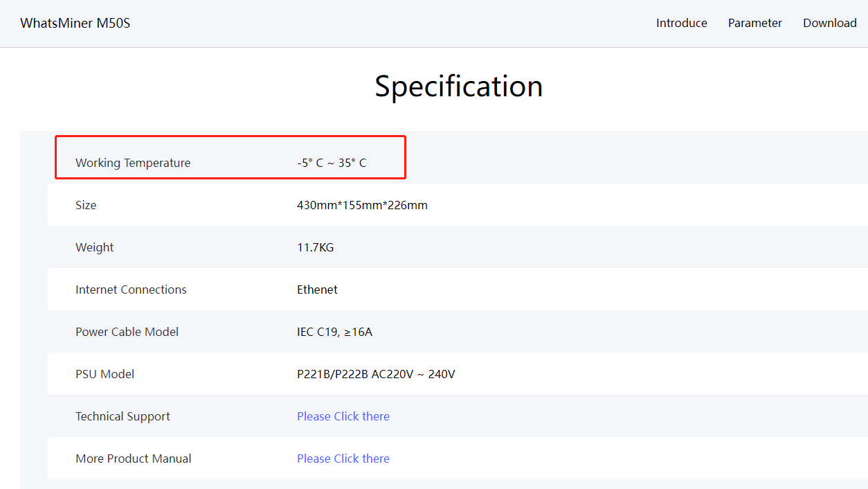Click the -5° C ~ 35° C value
The image size is (868, 489).
(332, 163)
